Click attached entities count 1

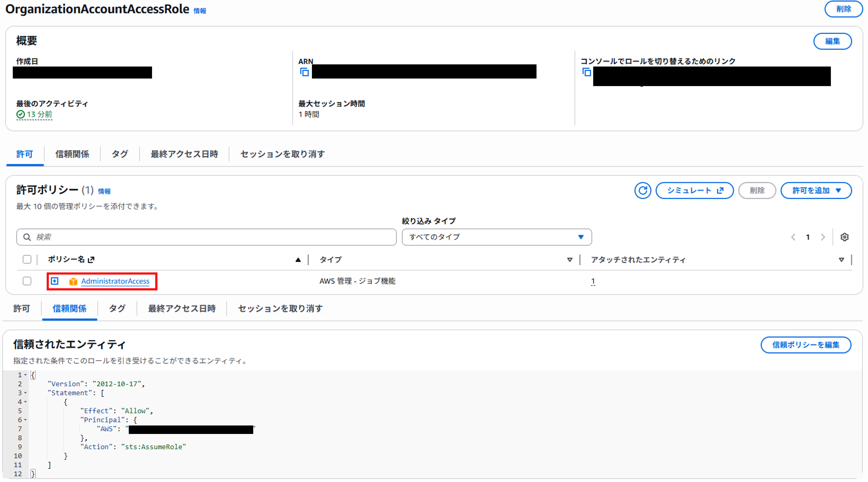593,281
